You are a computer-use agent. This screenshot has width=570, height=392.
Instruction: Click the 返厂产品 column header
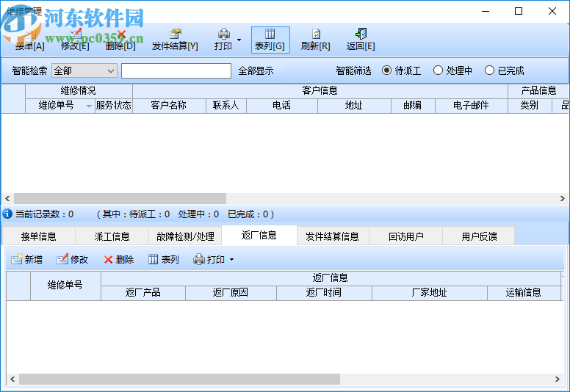pyautogui.click(x=143, y=293)
